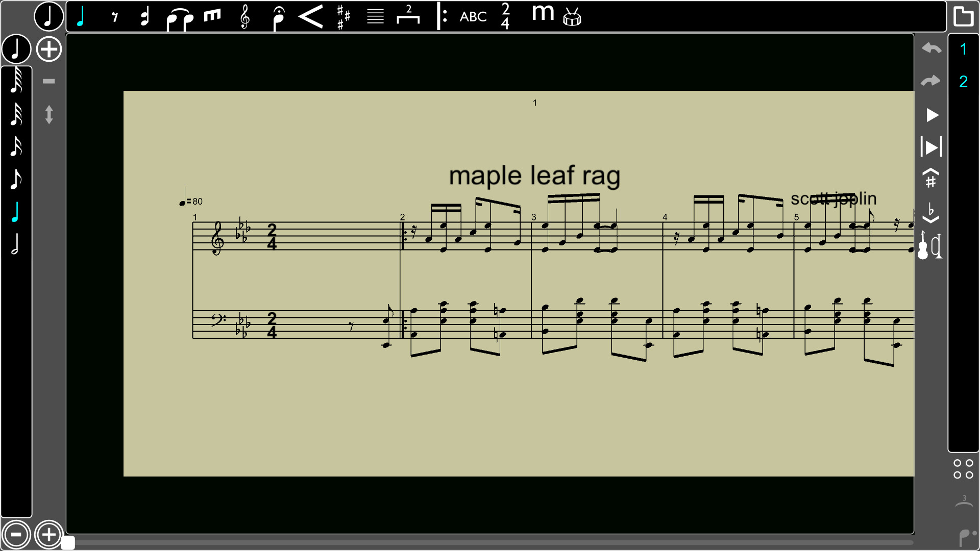The width and height of the screenshot is (980, 551).
Task: Toggle the dotted note duration
Action: pyautogui.click(x=144, y=16)
